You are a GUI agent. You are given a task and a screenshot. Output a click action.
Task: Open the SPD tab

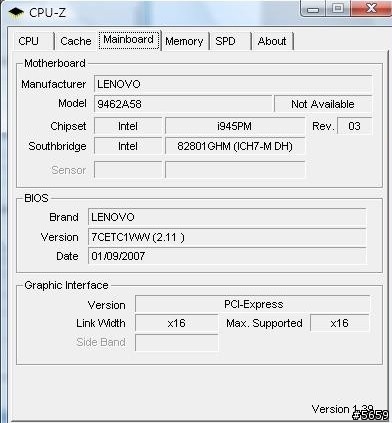pyautogui.click(x=230, y=41)
